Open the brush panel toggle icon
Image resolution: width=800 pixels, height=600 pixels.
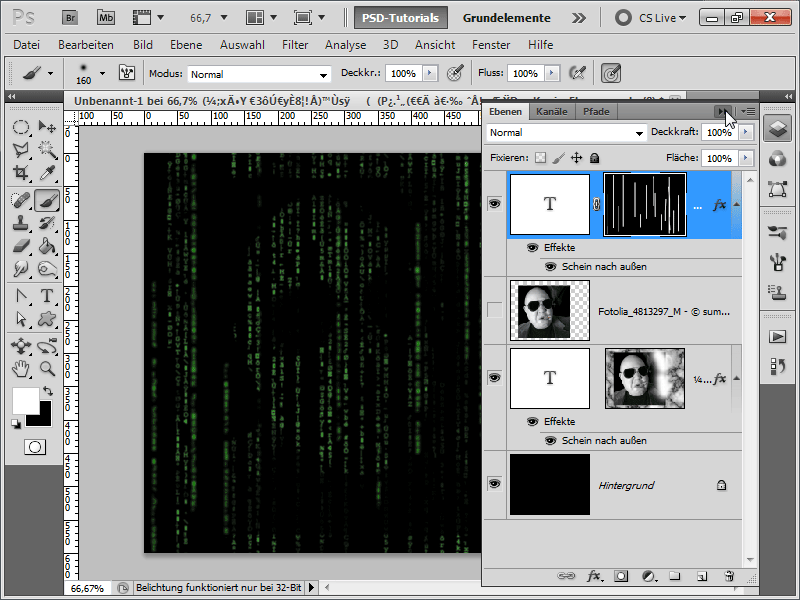pos(127,73)
